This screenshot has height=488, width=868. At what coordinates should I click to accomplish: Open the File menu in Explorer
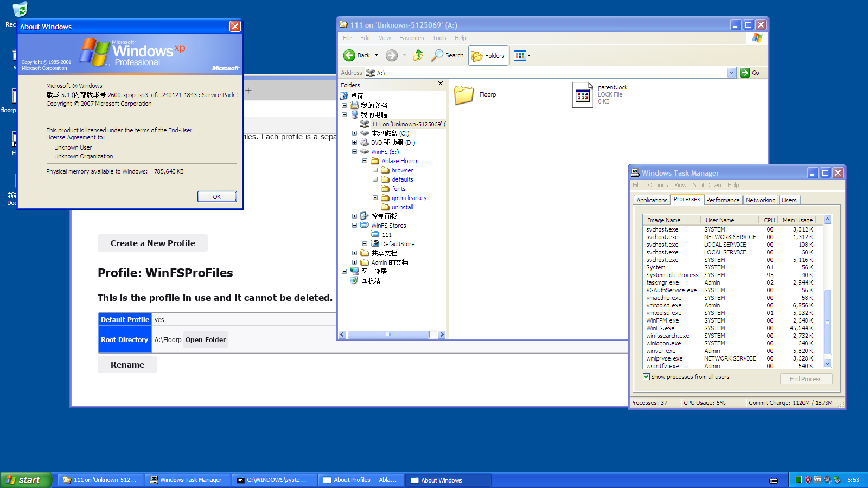coord(347,38)
